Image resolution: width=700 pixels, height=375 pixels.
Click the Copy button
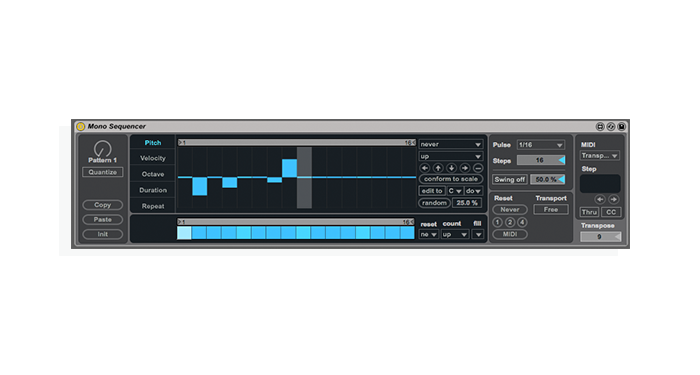[x=103, y=205]
